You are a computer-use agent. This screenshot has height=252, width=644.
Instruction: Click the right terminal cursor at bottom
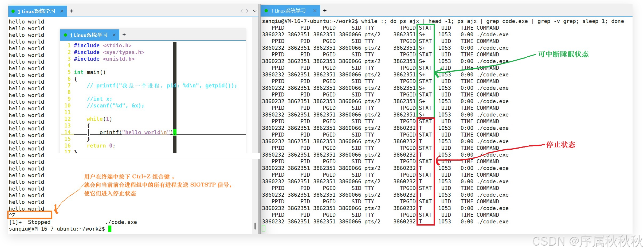point(264,228)
